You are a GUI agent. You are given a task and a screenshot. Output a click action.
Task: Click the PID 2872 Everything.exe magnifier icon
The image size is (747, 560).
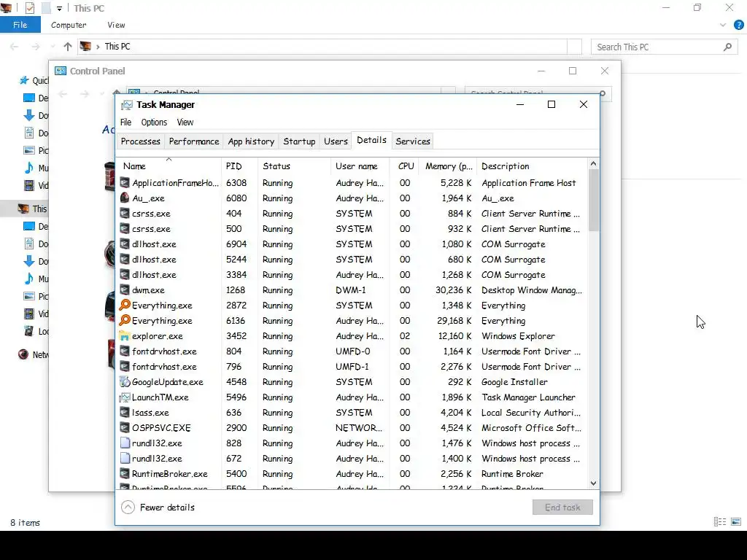124,305
